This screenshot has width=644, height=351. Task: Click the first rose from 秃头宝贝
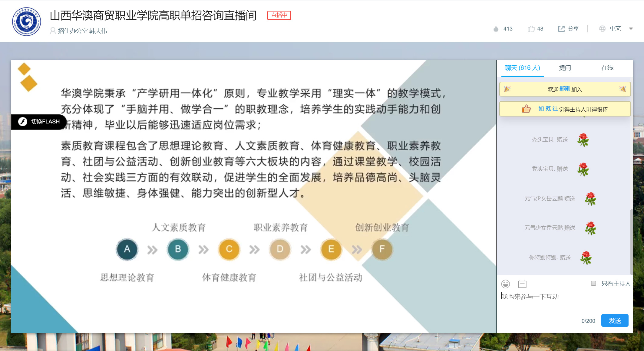[x=583, y=140]
